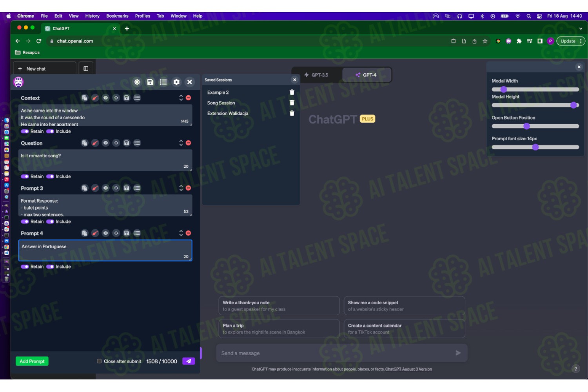Enable Close after submit checkbox
This screenshot has width=588, height=392.
pyautogui.click(x=99, y=361)
